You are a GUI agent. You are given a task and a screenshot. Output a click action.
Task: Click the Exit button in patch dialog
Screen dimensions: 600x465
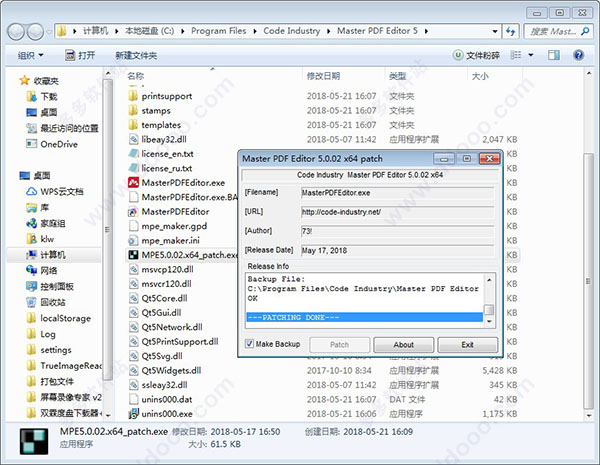[468, 344]
